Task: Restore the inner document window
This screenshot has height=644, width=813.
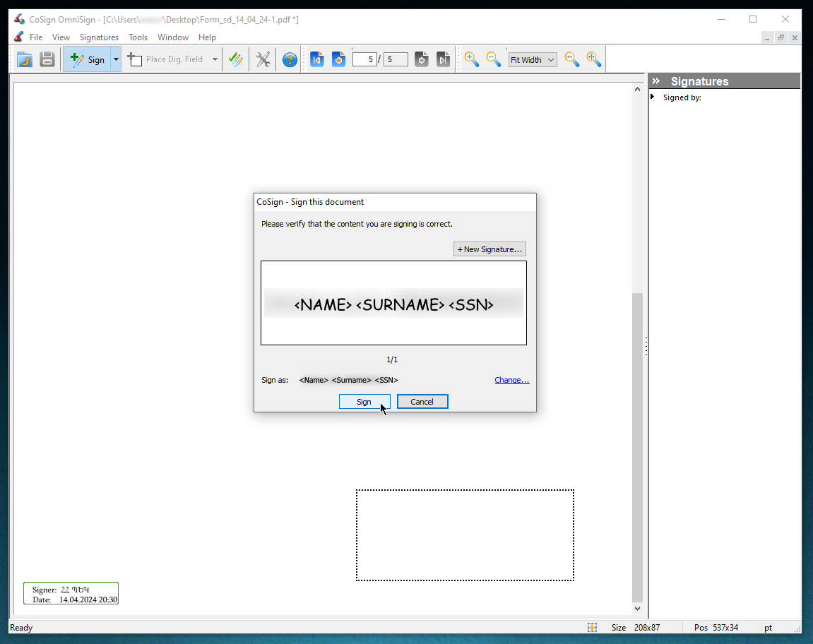Action: pyautogui.click(x=781, y=38)
